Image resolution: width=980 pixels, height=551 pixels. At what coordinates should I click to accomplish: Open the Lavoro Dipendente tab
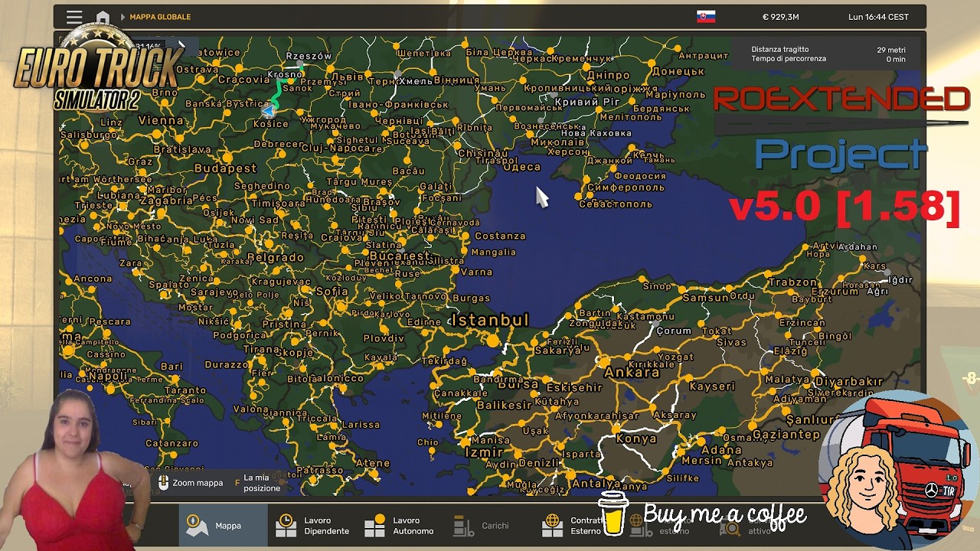pyautogui.click(x=312, y=526)
